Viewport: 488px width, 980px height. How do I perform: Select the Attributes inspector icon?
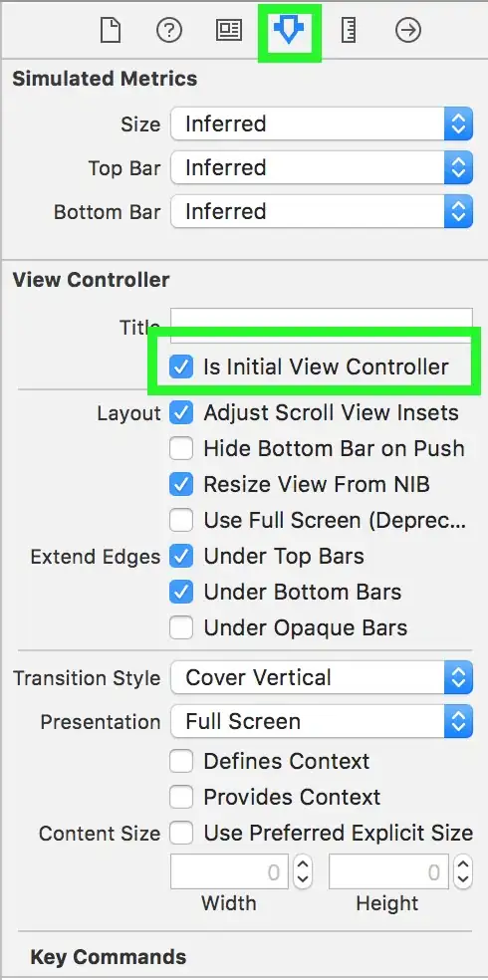coord(289,30)
